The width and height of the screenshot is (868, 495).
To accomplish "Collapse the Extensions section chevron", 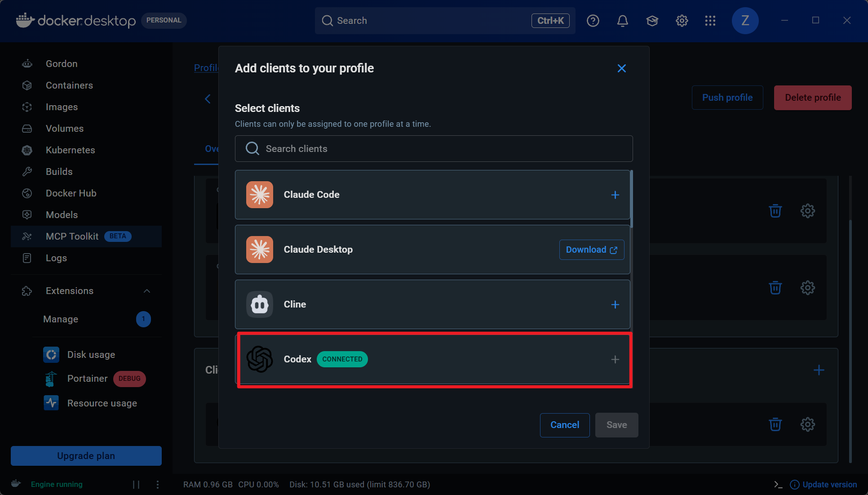I will click(147, 291).
